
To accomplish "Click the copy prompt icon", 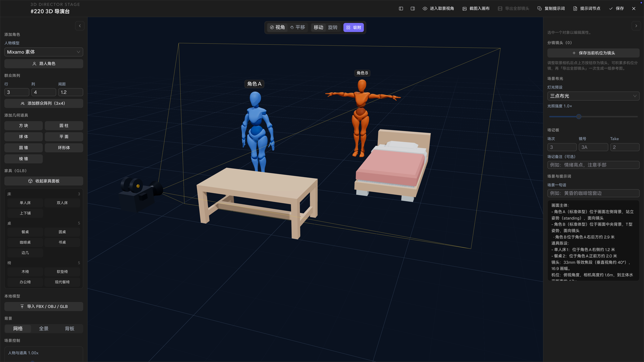I will pyautogui.click(x=539, y=9).
